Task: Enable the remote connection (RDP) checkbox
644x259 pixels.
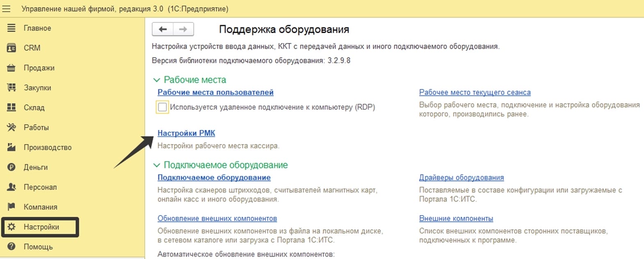Action: [162, 107]
